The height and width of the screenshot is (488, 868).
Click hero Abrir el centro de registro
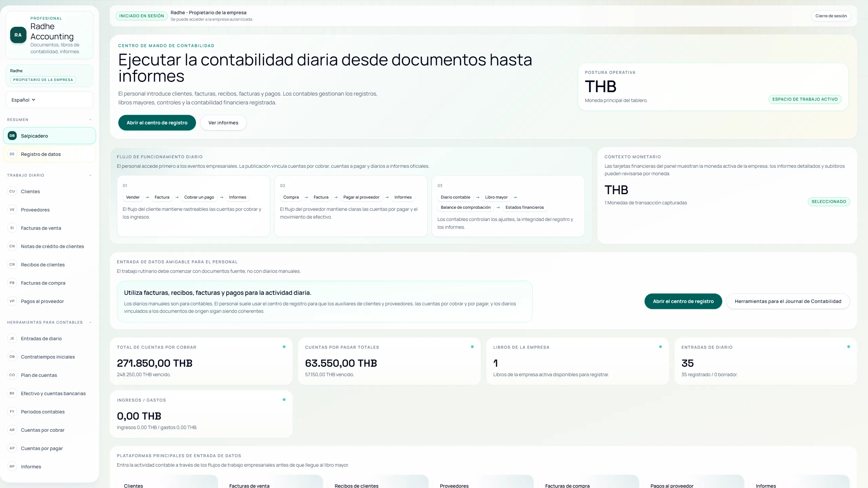click(157, 123)
